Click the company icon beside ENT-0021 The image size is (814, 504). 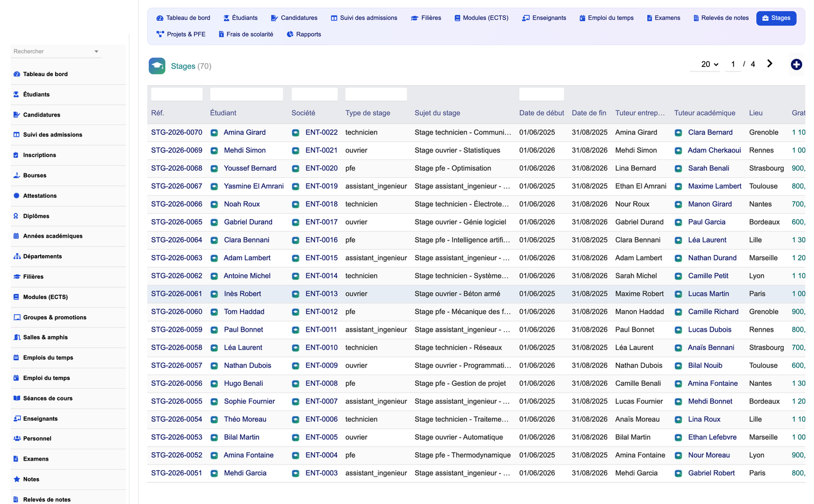[x=296, y=151]
